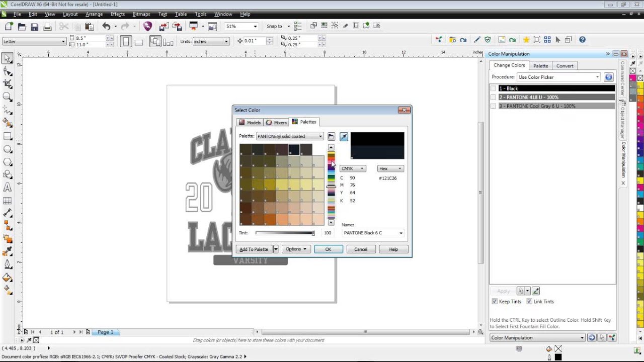644x362 pixels.
Task: Click the Tint slider in Select Color dialog
Action: point(285,233)
